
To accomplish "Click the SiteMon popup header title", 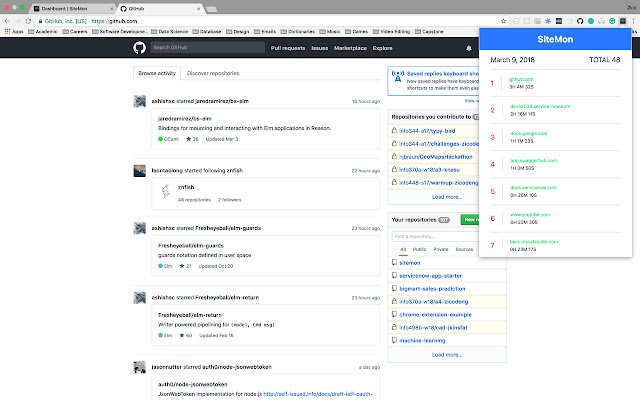I will (555, 39).
